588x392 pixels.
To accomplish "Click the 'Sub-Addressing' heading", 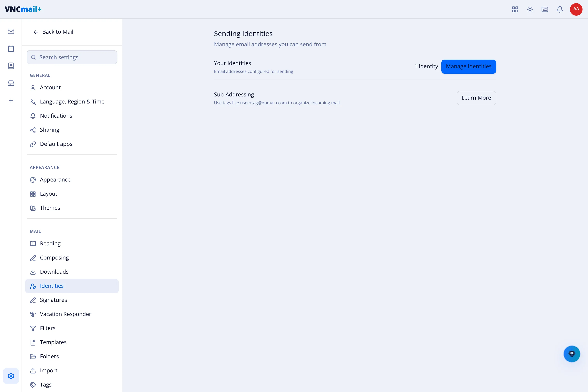I will click(234, 94).
